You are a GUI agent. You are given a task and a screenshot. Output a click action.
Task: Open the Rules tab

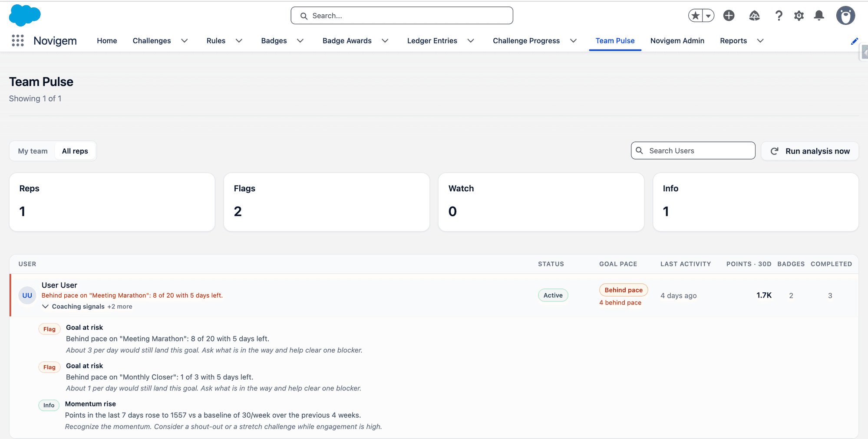click(216, 41)
